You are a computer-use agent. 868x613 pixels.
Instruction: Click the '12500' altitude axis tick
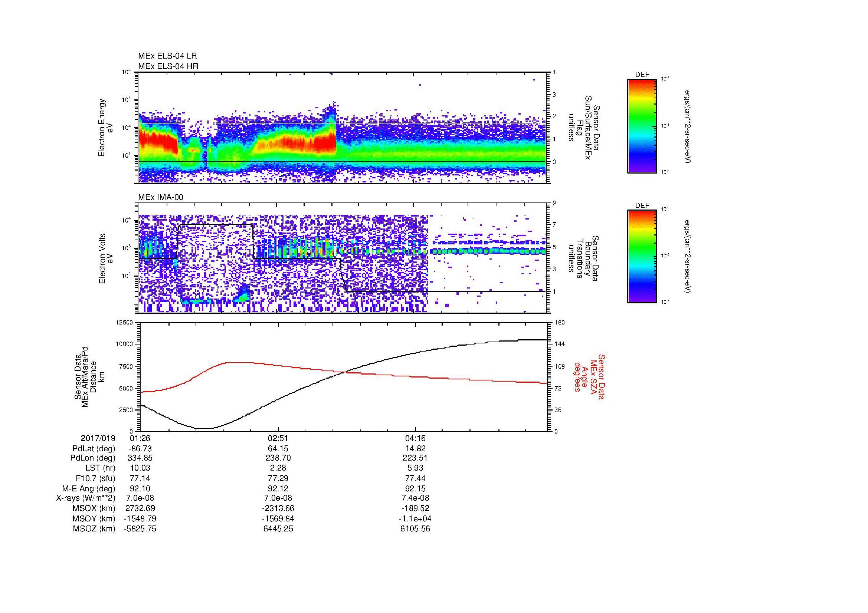(125, 323)
